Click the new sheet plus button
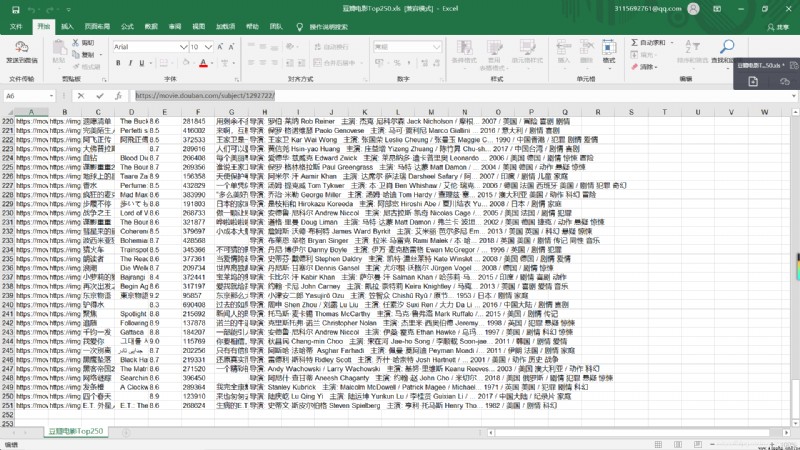 click(x=126, y=432)
